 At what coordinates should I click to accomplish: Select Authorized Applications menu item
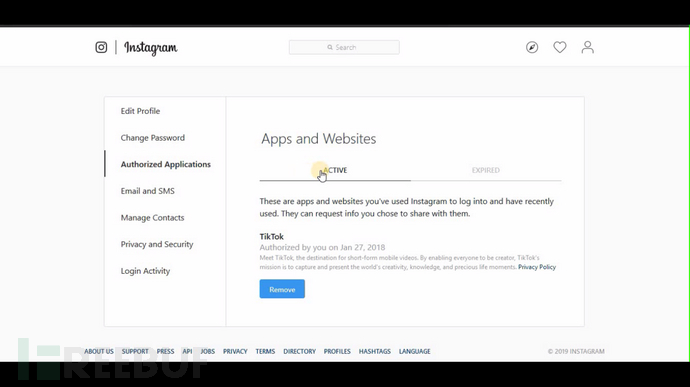pos(165,164)
